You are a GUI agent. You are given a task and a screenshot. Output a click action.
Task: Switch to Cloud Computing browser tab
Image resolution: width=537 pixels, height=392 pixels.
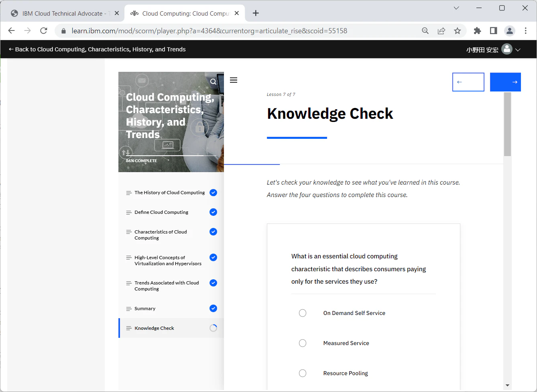[185, 13]
